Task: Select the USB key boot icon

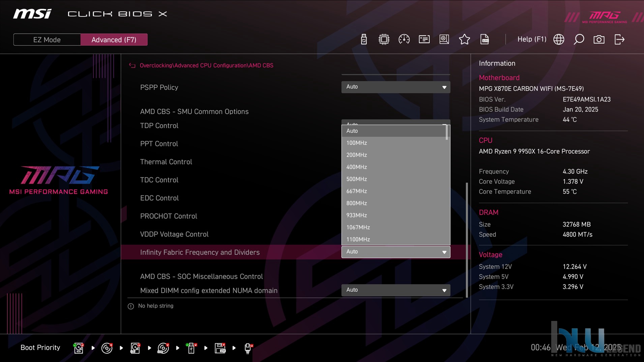Action: click(191, 348)
